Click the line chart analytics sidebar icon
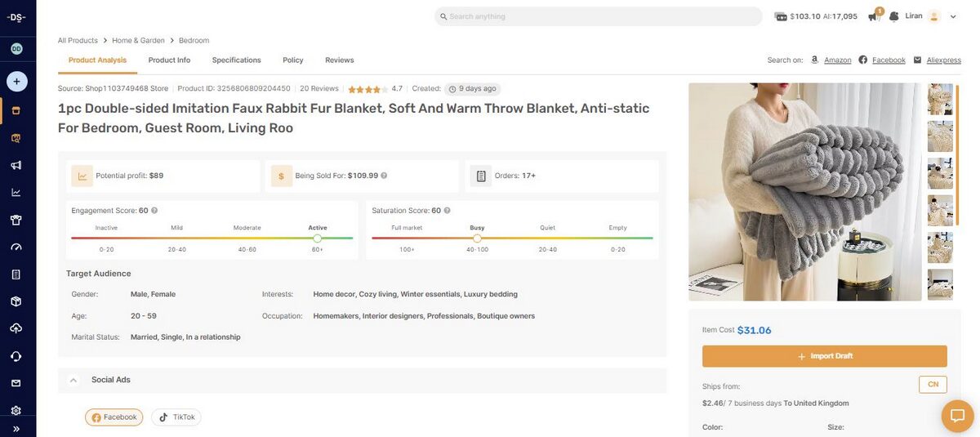This screenshot has width=980, height=437. 16,193
